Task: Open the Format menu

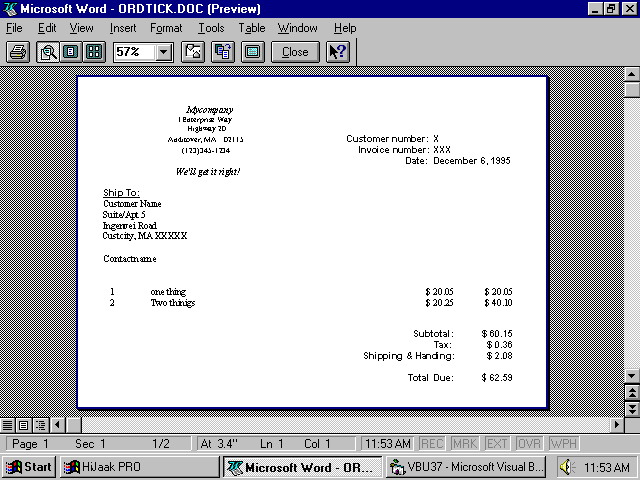Action: 165,28
